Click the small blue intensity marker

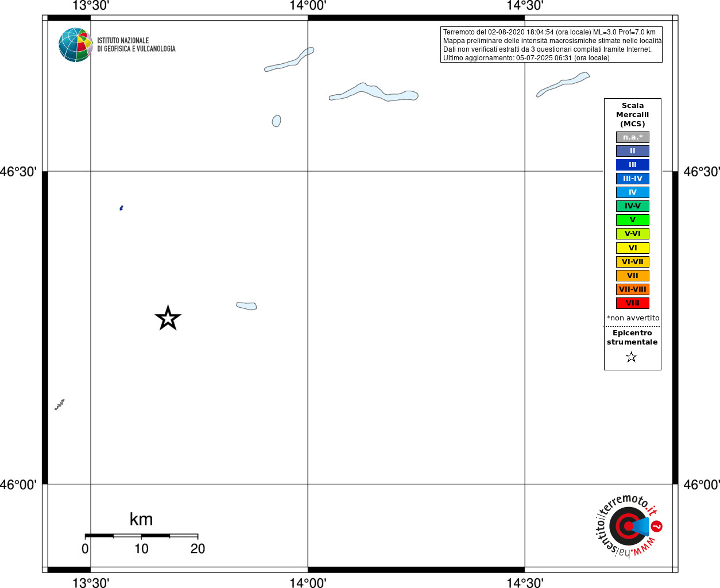pyautogui.click(x=121, y=208)
